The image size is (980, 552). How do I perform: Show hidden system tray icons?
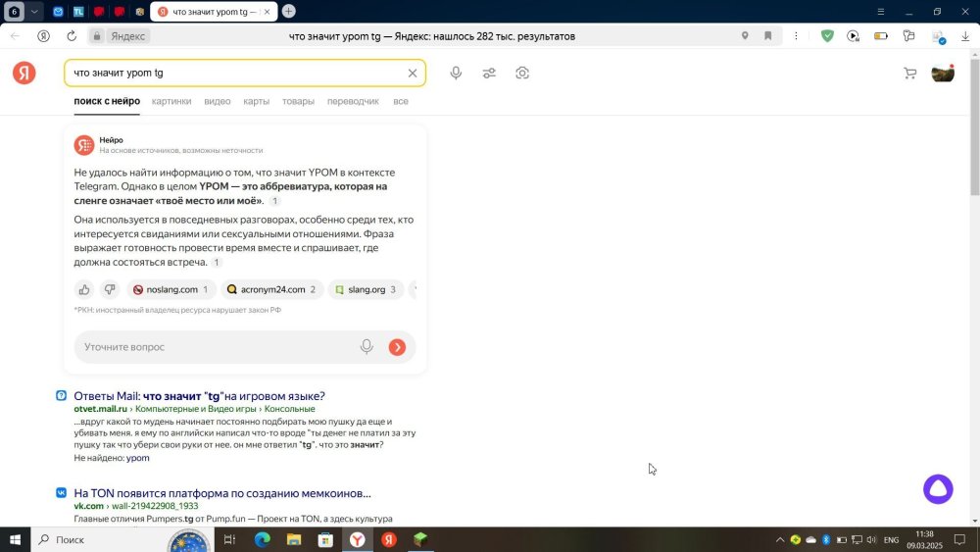pos(780,539)
